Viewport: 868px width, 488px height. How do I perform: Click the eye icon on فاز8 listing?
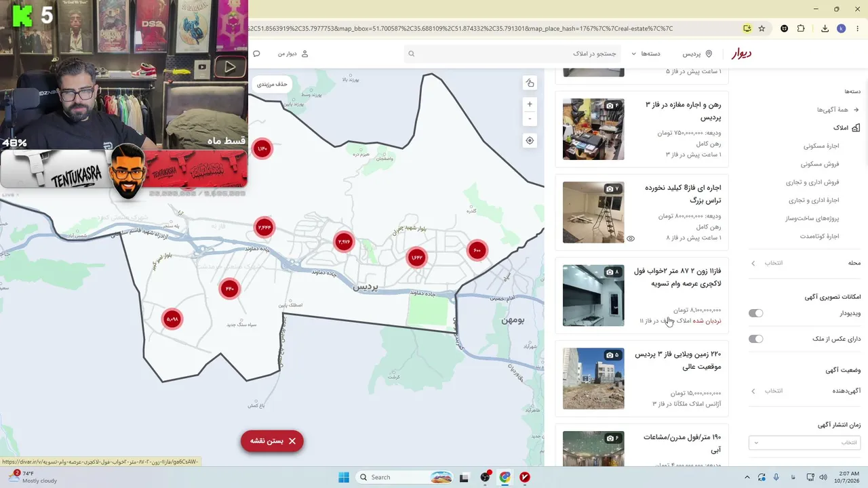(x=631, y=239)
